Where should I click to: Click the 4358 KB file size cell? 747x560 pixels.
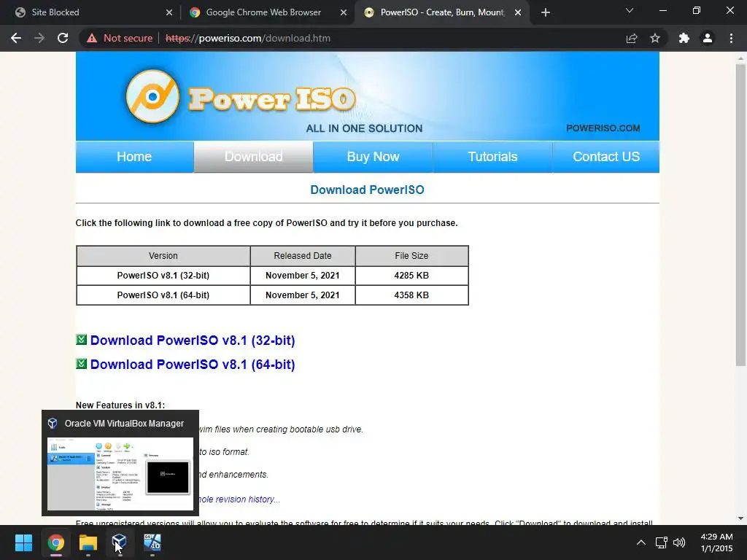(x=411, y=295)
